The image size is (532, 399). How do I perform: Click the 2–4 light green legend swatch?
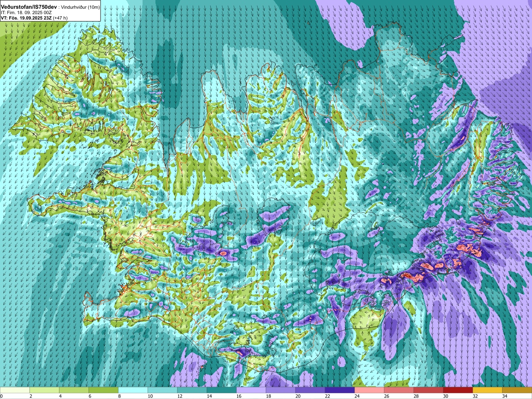[44, 390]
